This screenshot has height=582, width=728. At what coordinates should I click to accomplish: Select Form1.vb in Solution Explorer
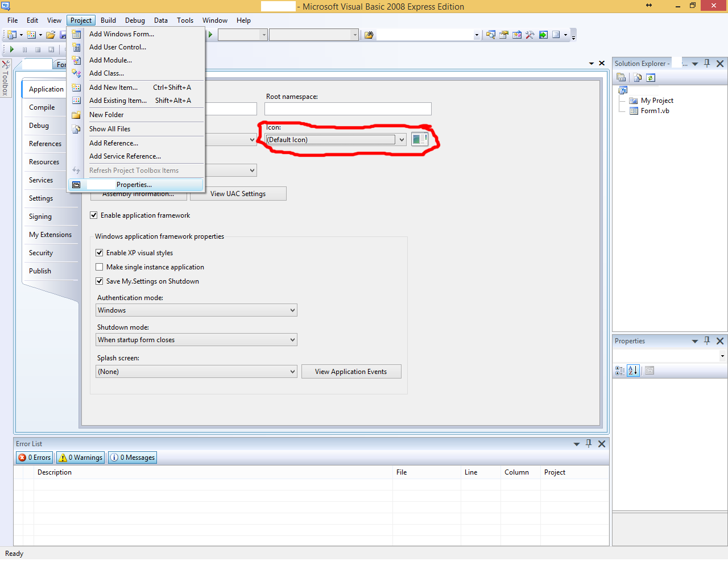(x=655, y=111)
